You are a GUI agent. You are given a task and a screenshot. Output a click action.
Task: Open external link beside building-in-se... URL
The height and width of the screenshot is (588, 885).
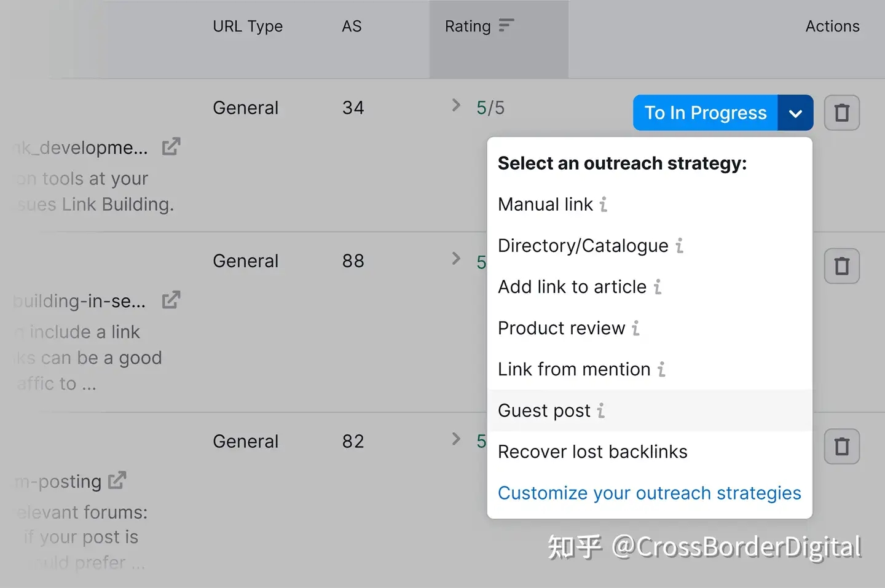pyautogui.click(x=171, y=300)
